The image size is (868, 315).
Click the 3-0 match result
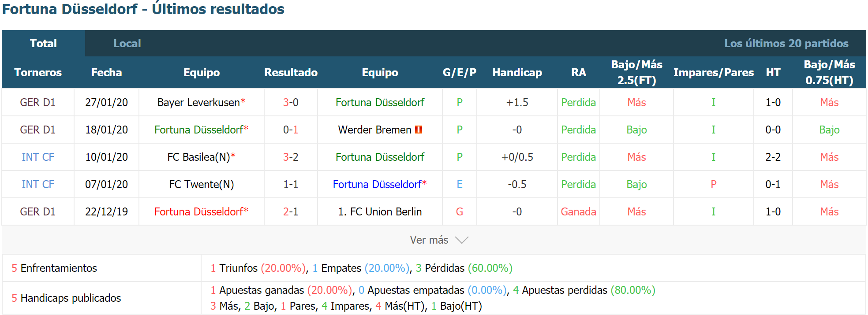[x=291, y=102]
